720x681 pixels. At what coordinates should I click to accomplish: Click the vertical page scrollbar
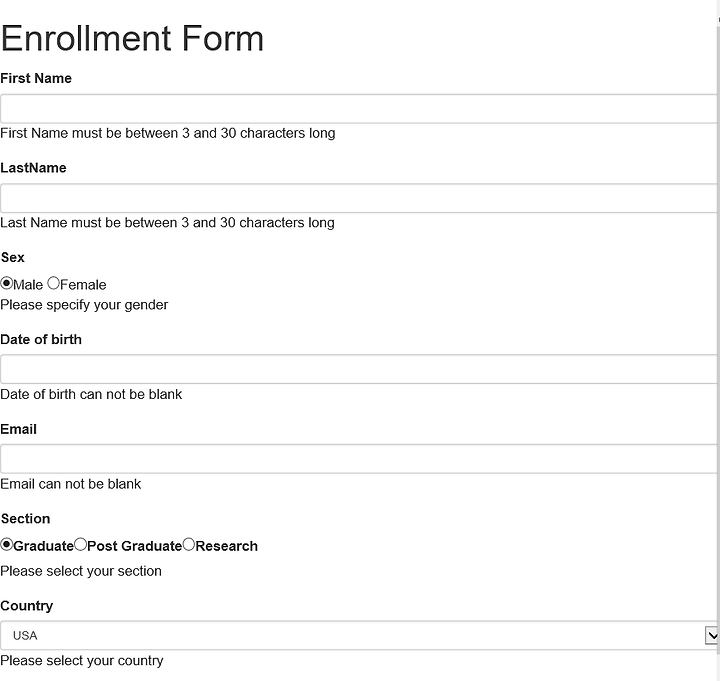point(718,340)
